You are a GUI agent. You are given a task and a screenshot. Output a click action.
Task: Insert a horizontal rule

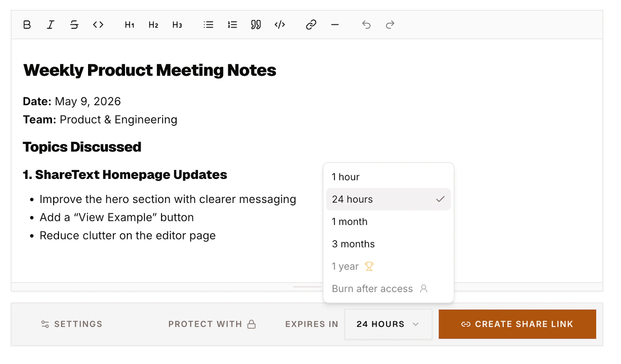point(335,25)
